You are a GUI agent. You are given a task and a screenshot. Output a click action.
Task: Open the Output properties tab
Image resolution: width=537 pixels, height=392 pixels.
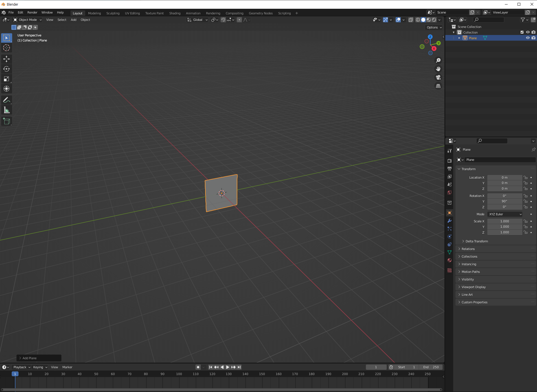coord(450,168)
